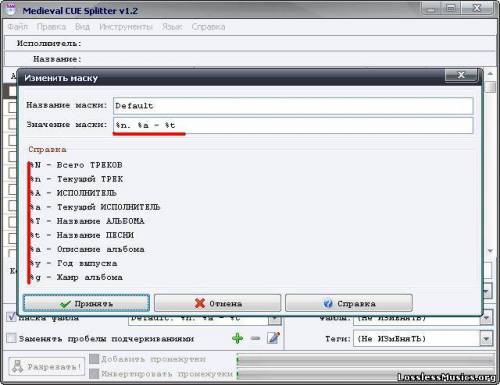Screen dimensions: 500x385
Task: Open the Справка menu in the menu bar
Action: 209,27
